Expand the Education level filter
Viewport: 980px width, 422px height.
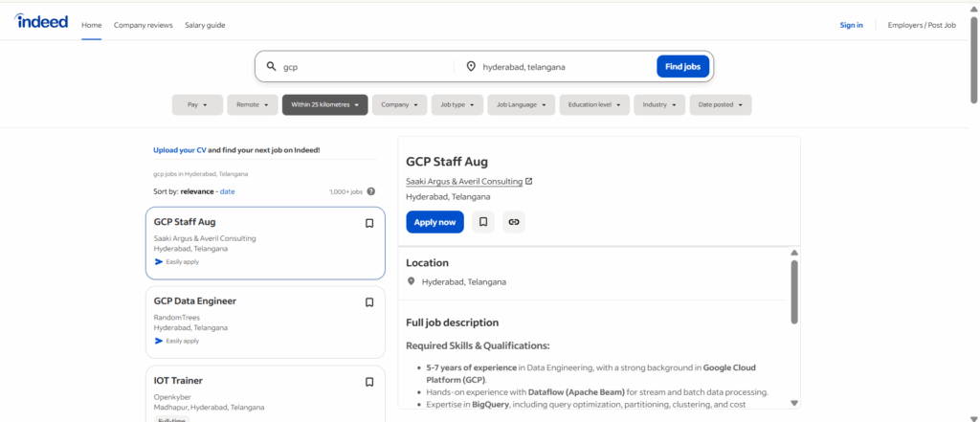point(594,105)
